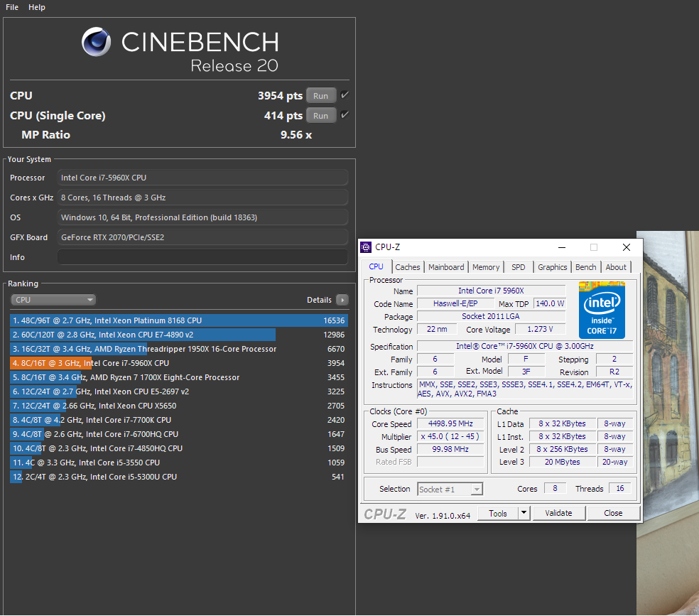The height and width of the screenshot is (616, 699).
Task: Open the File menu in Cinebench
Action: (x=12, y=7)
